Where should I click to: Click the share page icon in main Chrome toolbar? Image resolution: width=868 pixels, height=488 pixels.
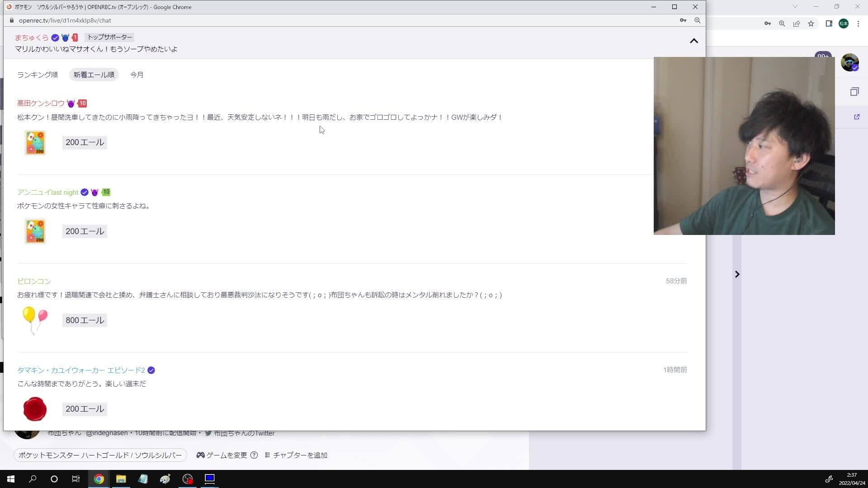point(797,23)
